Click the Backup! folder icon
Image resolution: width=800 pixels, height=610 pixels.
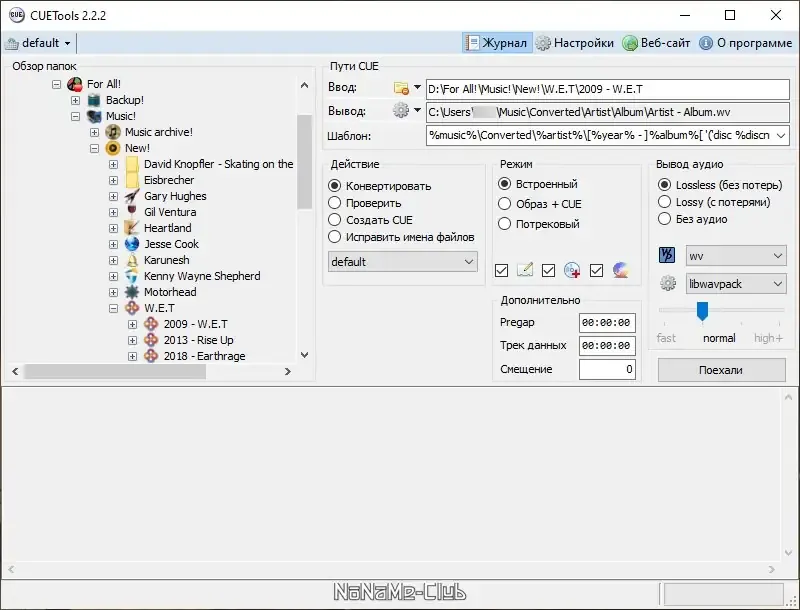click(94, 100)
